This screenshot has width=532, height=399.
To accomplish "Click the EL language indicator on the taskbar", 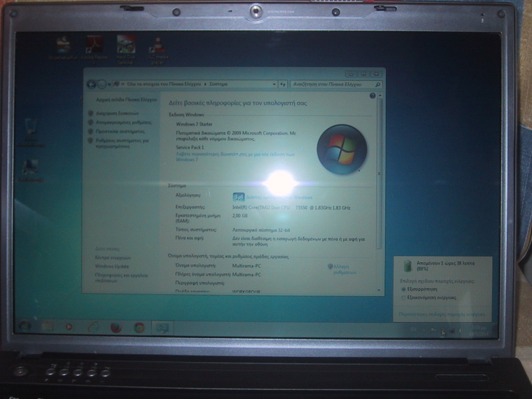I will (413, 329).
